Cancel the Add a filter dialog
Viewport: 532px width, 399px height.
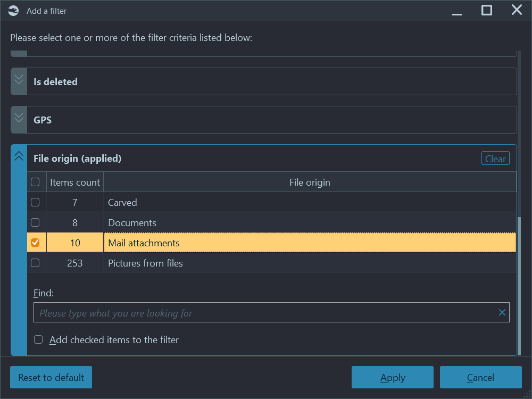[x=481, y=377]
